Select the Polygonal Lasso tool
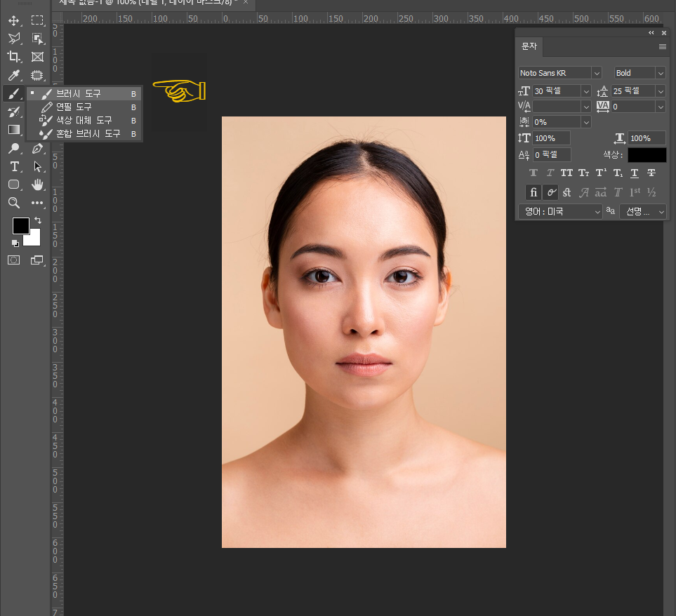Viewport: 676px width, 616px height. 14,39
